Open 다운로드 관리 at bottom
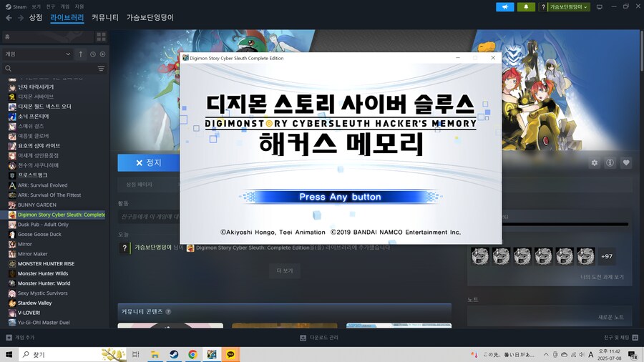Viewport: 644px width, 362px height. (x=320, y=338)
